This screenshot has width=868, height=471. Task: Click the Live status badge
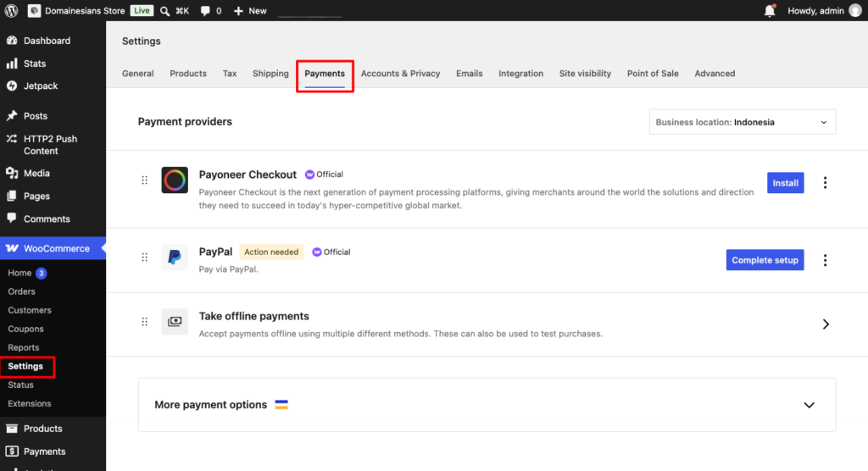point(142,10)
